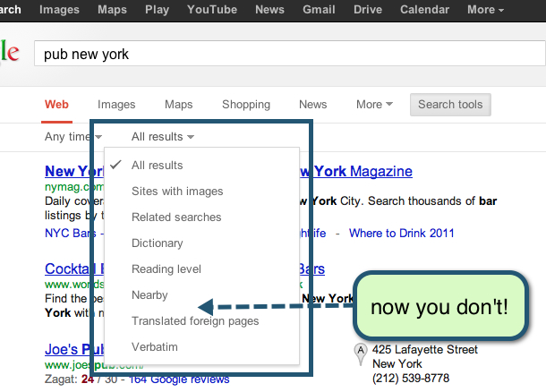Choose Related searches option
546x392 pixels.
coord(201,217)
